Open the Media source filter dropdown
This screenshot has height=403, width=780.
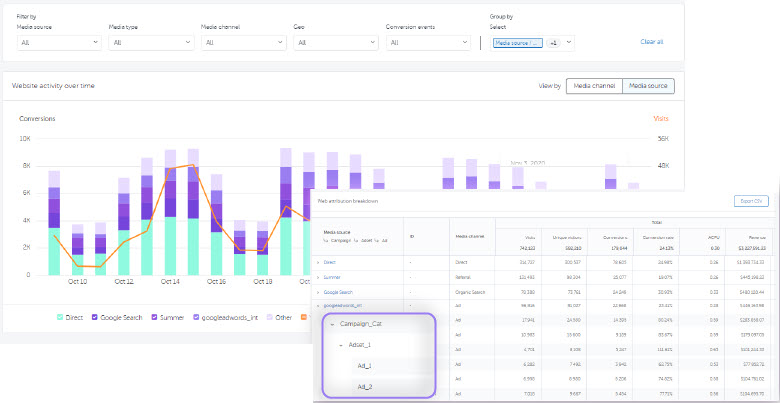click(59, 43)
